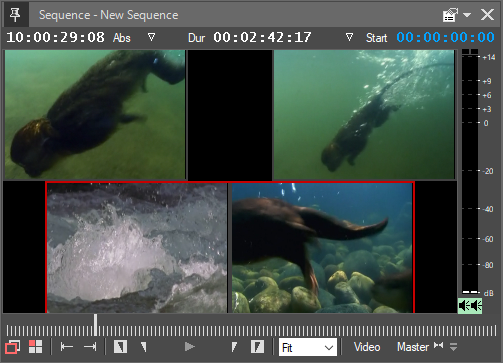Screen dimensions: 503x363
Task: Play the sequence
Action: tap(190, 347)
